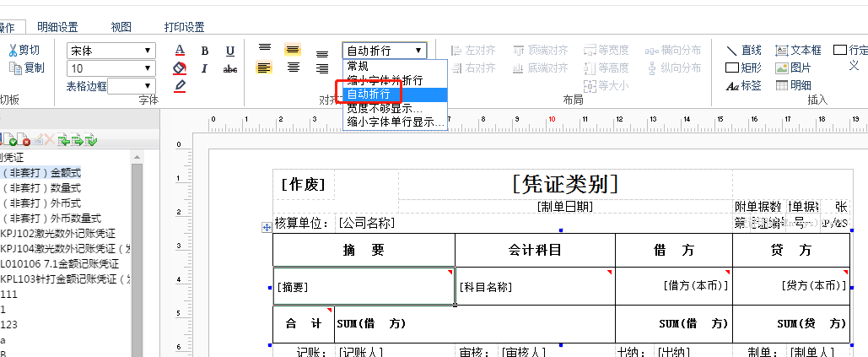Click the 等大小 equal size button
This screenshot has width=868, height=357.
coord(607,86)
